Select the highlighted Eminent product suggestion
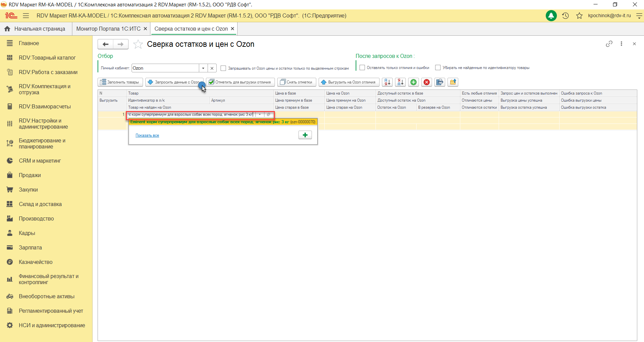This screenshot has height=342, width=644. [x=223, y=122]
